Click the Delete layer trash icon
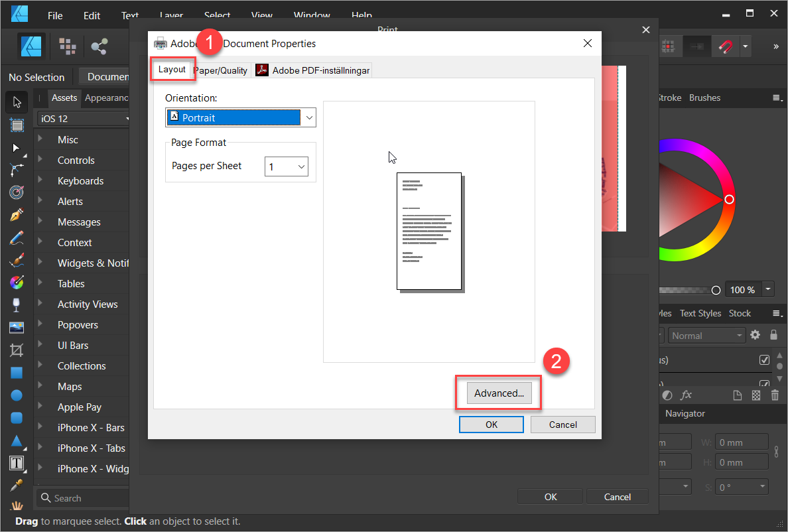 775,395
